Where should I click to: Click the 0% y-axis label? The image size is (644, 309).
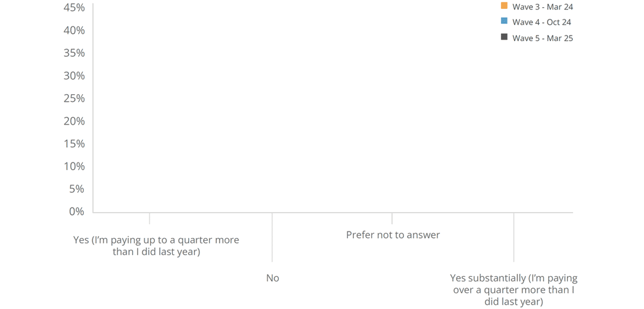(x=77, y=212)
